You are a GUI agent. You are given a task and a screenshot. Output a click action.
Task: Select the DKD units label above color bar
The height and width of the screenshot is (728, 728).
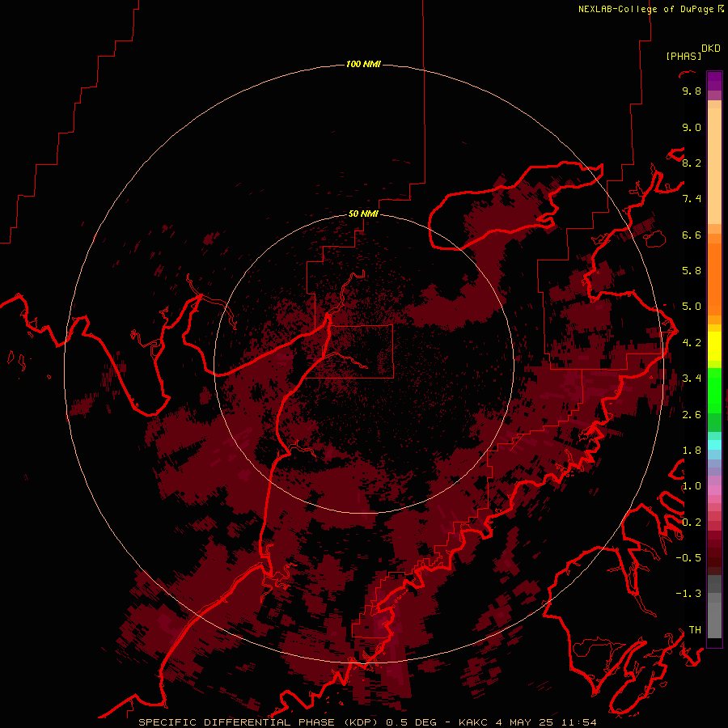point(711,49)
